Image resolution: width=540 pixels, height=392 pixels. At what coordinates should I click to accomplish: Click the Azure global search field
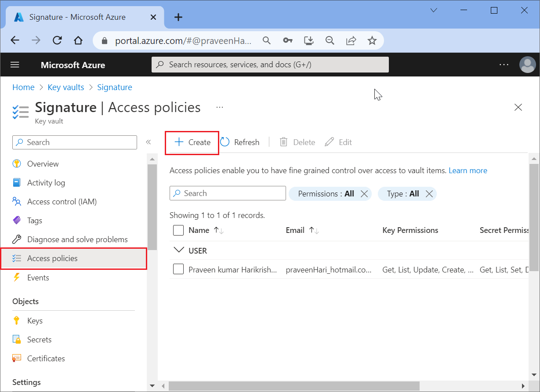(x=270, y=65)
